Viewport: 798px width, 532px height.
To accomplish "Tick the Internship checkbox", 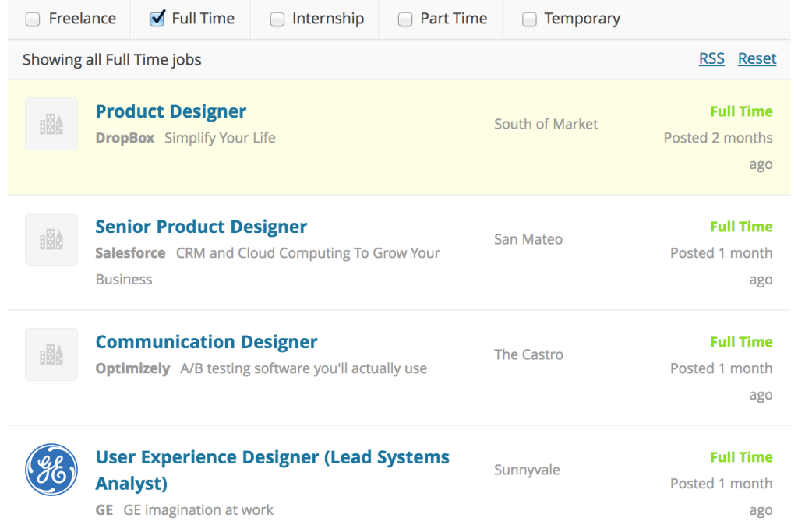I will 277,19.
